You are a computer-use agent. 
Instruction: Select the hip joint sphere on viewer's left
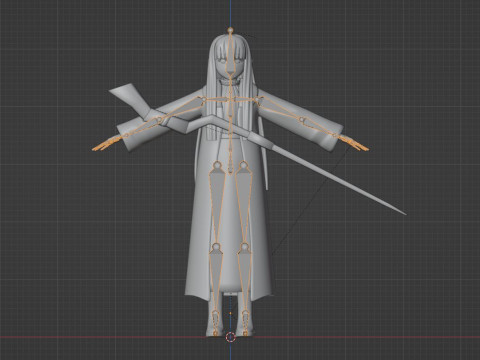(217, 164)
